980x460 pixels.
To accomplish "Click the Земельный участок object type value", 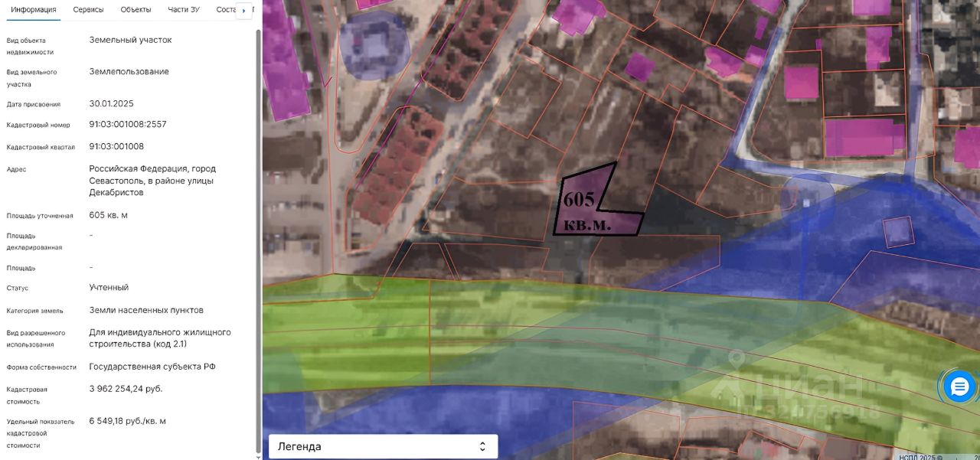I will click(x=130, y=40).
